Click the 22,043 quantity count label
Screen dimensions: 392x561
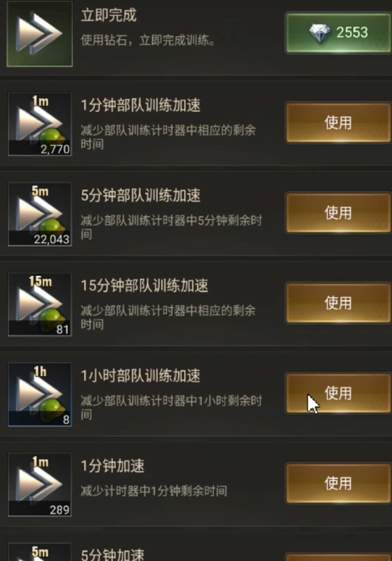click(52, 239)
